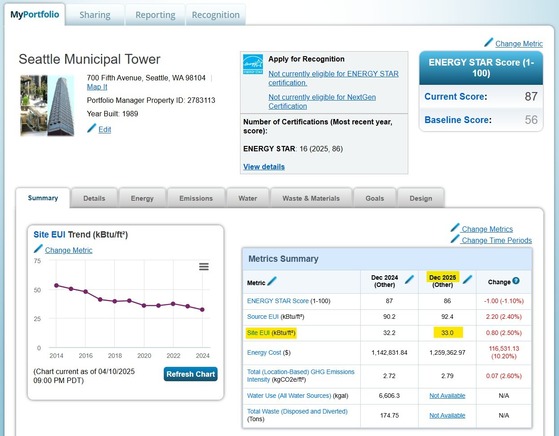559x436 pixels.
Task: Click the Seattle Municipal Tower building photo
Action: [61, 106]
